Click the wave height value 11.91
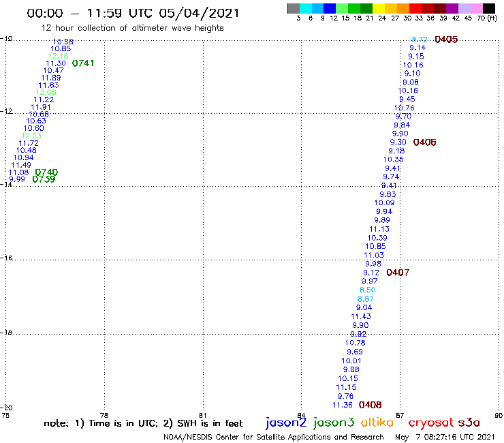This screenshot has width=504, height=443. coord(41,107)
